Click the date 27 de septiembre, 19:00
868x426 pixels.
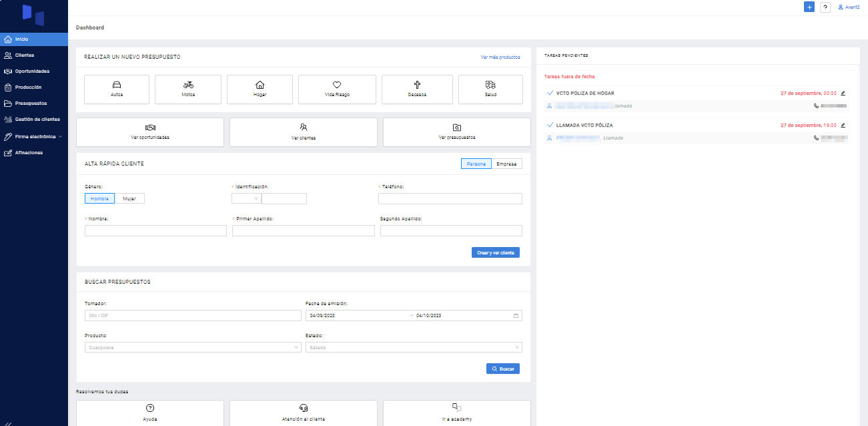pos(809,125)
